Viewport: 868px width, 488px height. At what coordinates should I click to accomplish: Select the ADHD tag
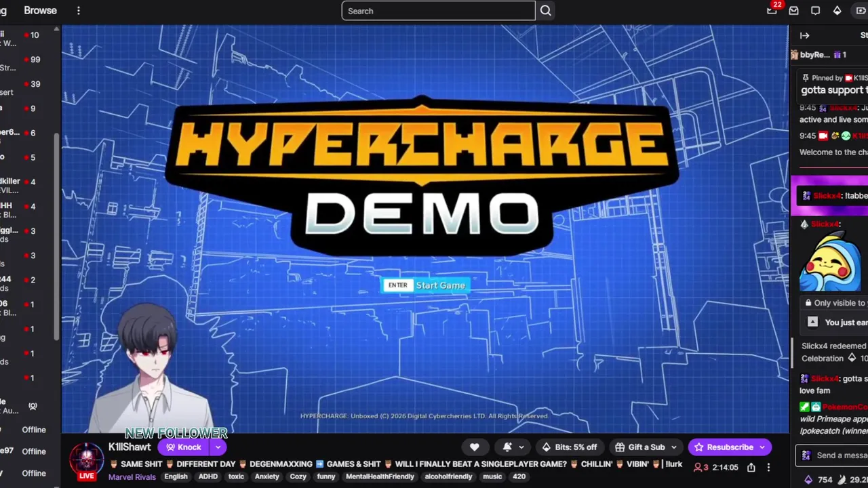pyautogui.click(x=208, y=476)
